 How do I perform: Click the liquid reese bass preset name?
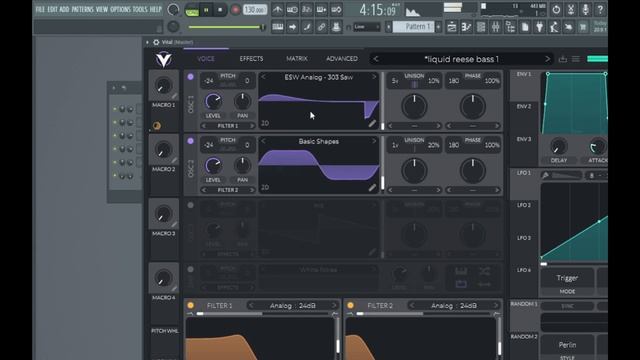462,59
